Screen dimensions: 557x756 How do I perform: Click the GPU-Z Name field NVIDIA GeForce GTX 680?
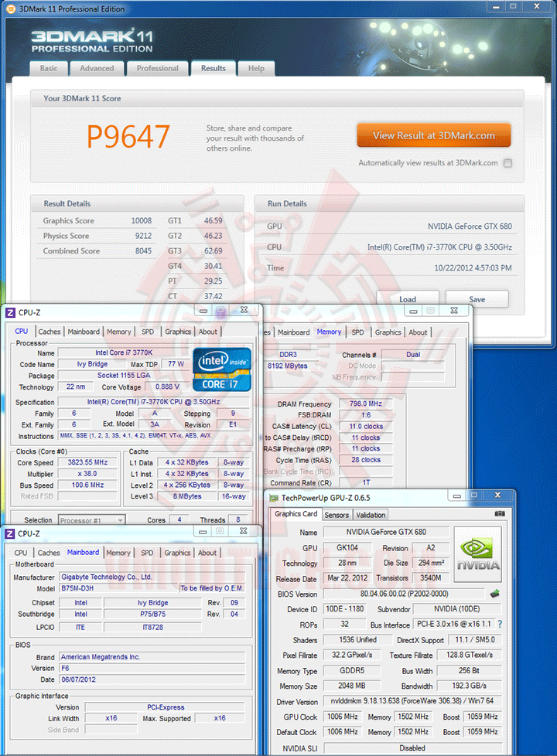(x=386, y=532)
